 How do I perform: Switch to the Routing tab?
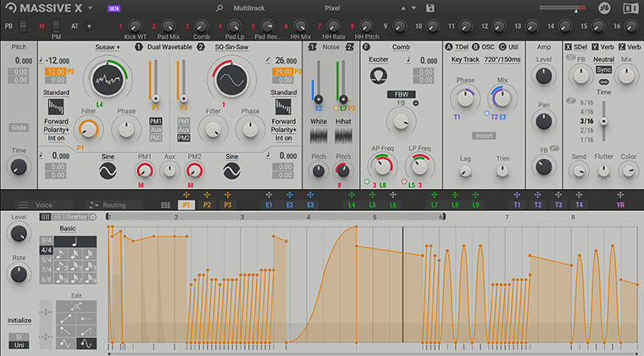pyautogui.click(x=113, y=205)
